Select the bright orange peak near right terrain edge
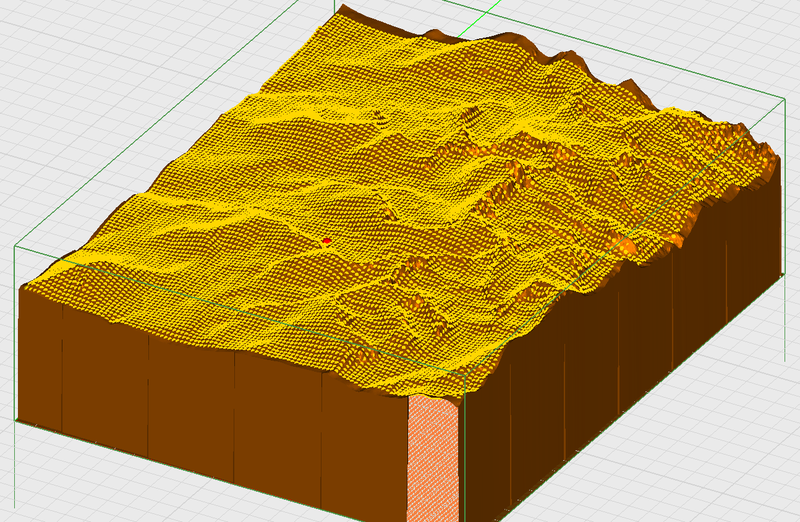The width and height of the screenshot is (800, 522). pyautogui.click(x=627, y=246)
